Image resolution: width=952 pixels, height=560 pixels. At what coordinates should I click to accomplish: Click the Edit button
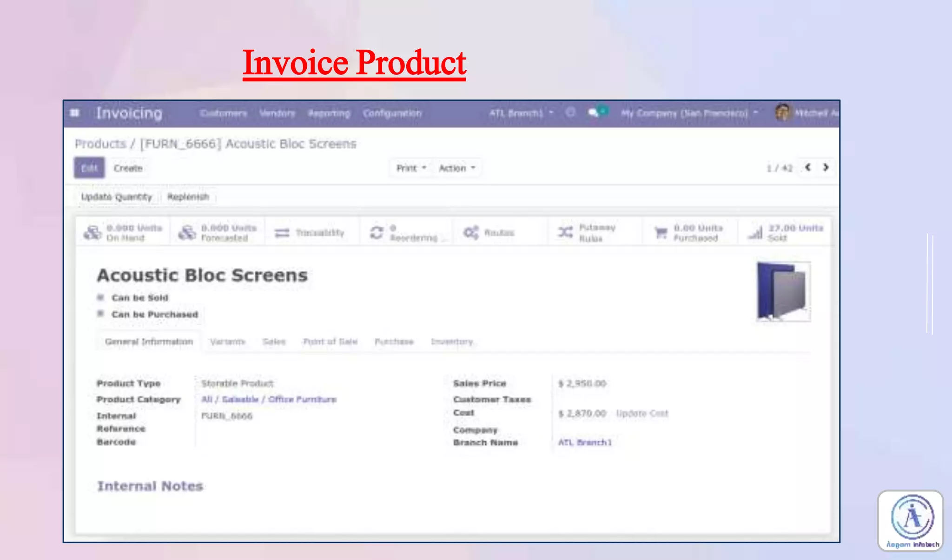point(89,168)
